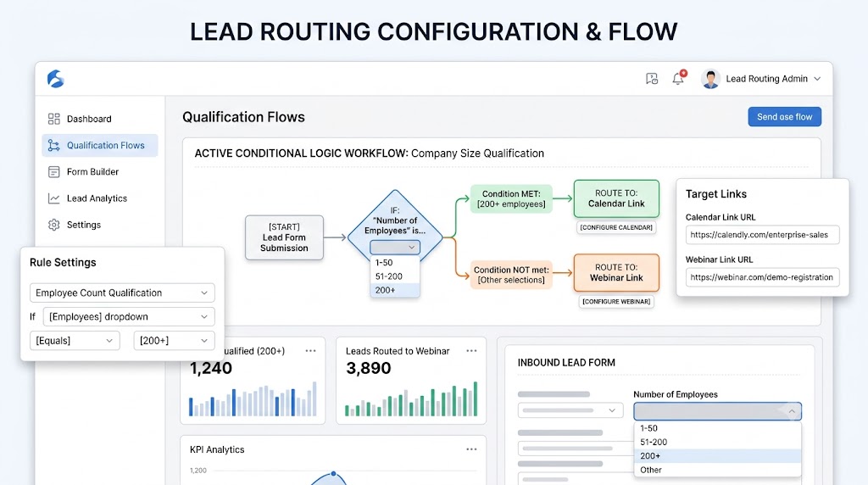The height and width of the screenshot is (485, 868).
Task: Open the [200+] value dropdown in Rule Settings
Action: pyautogui.click(x=174, y=341)
